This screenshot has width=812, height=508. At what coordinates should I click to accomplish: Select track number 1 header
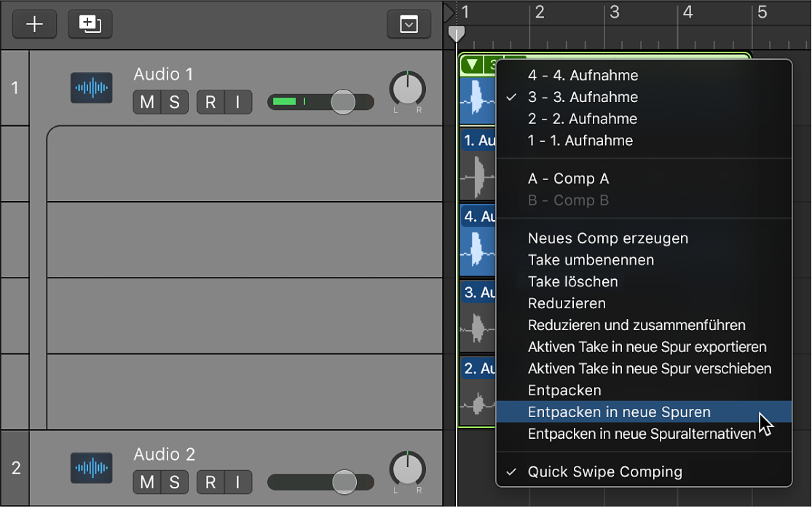point(15,88)
